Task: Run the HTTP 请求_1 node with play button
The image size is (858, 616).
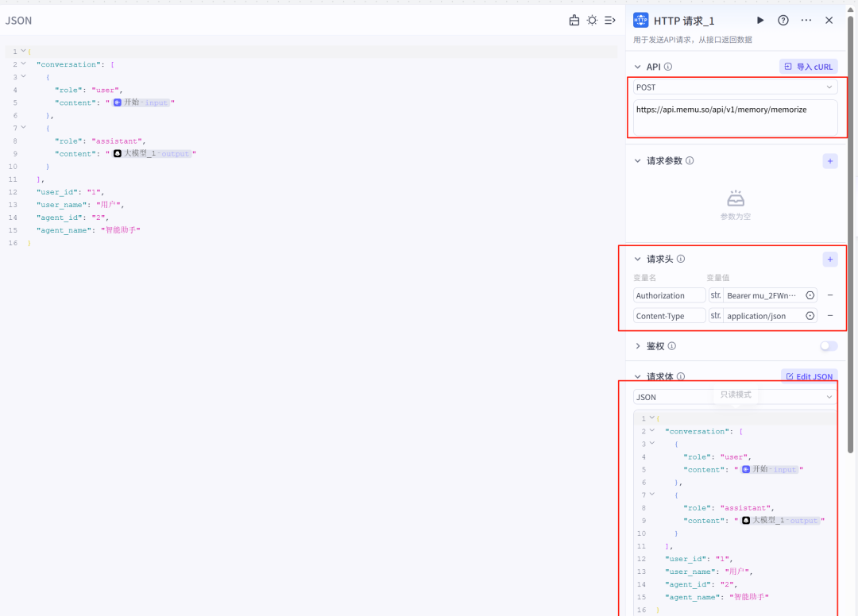Action: pyautogui.click(x=760, y=21)
